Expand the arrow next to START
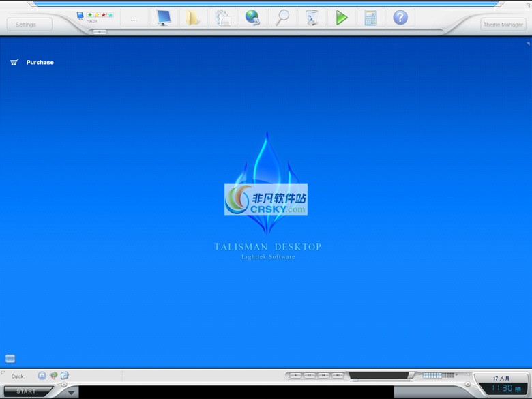 [x=71, y=393]
